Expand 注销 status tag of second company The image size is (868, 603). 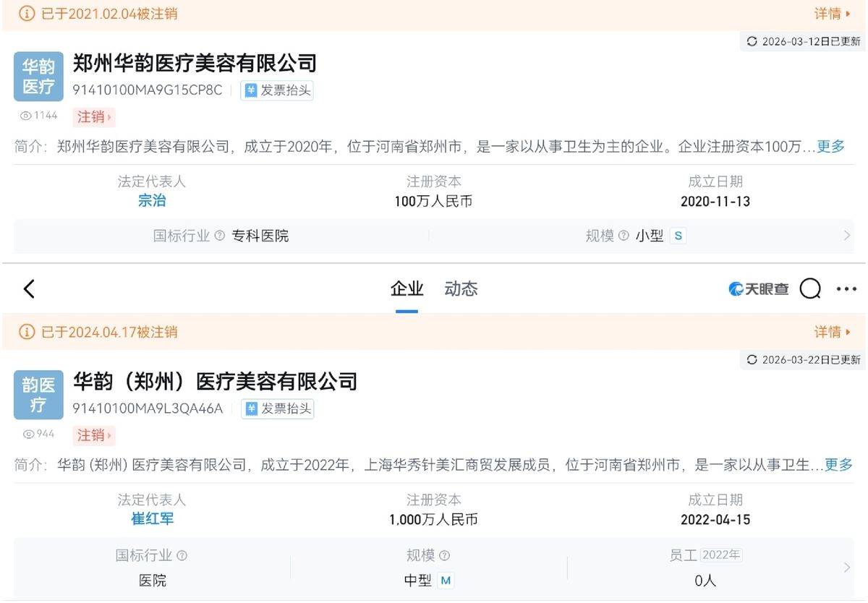click(94, 435)
